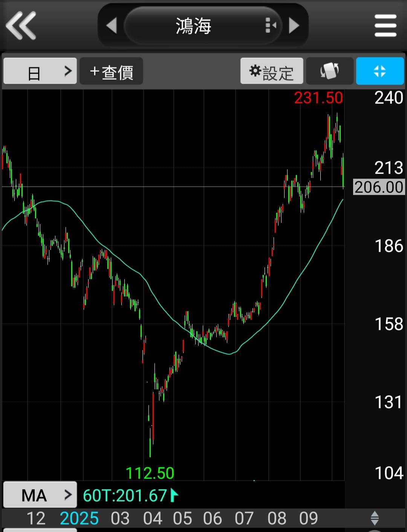407x532 pixels.
Task: Tap the 131 price axis label
Action: coord(389,402)
